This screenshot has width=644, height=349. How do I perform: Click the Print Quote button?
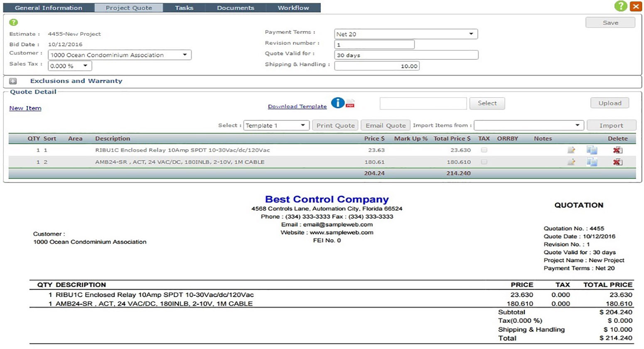click(335, 125)
